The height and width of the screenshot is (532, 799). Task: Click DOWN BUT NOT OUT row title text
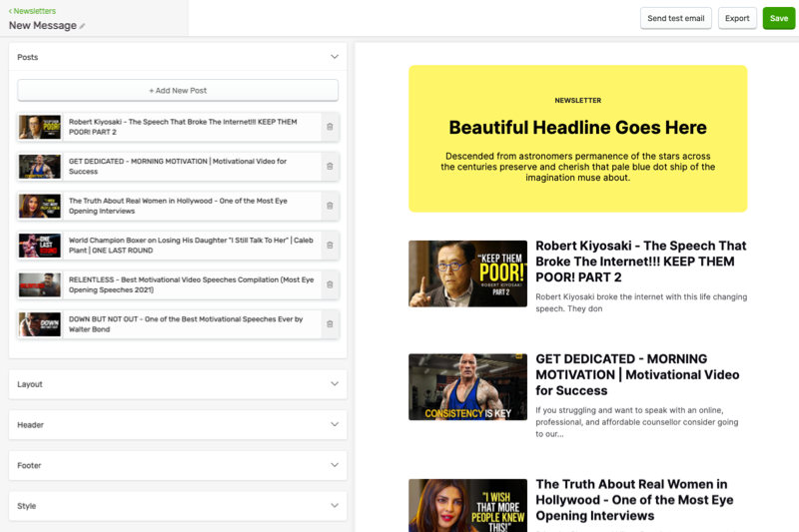[x=186, y=324]
